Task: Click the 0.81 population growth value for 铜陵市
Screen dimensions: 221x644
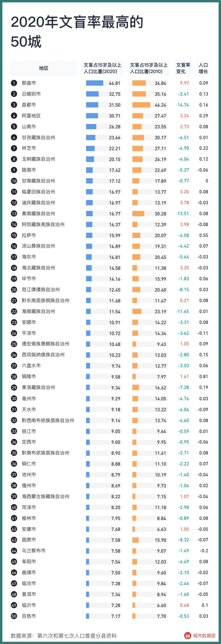Action: coord(203,377)
